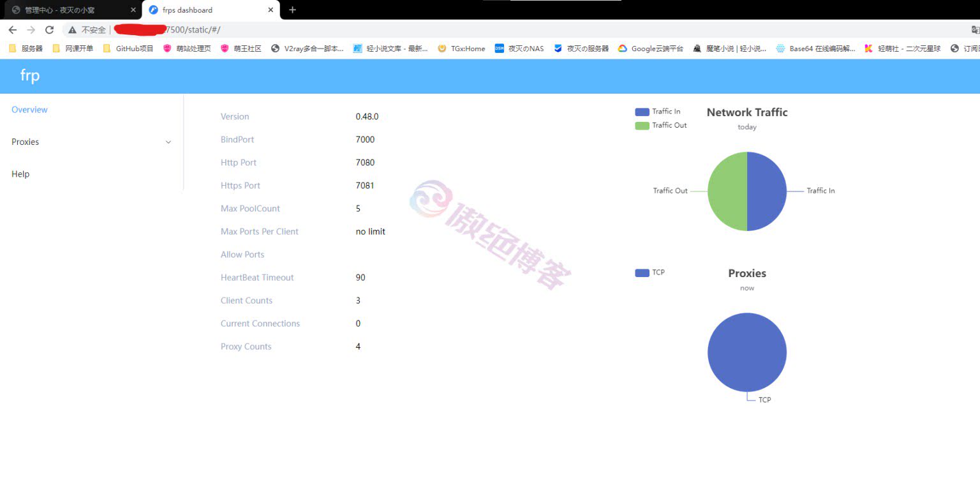Reload the frps dashboard page
Screen dimensions: 980x480
[49, 30]
